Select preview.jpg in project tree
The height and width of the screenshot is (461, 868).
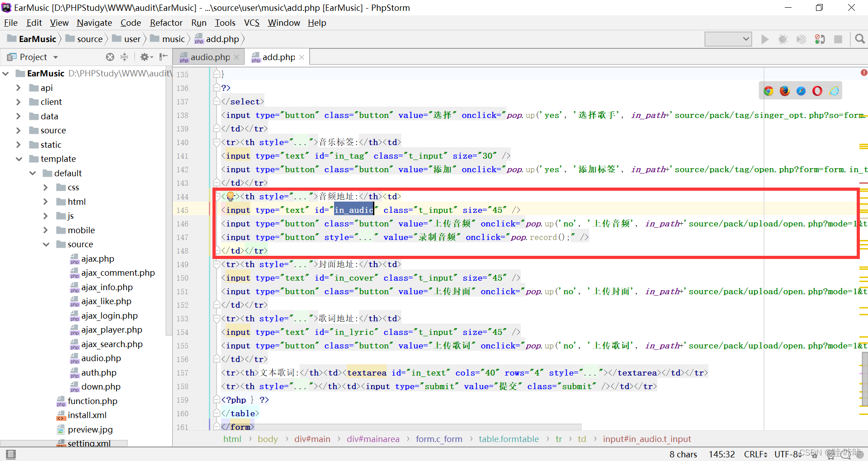(90, 429)
